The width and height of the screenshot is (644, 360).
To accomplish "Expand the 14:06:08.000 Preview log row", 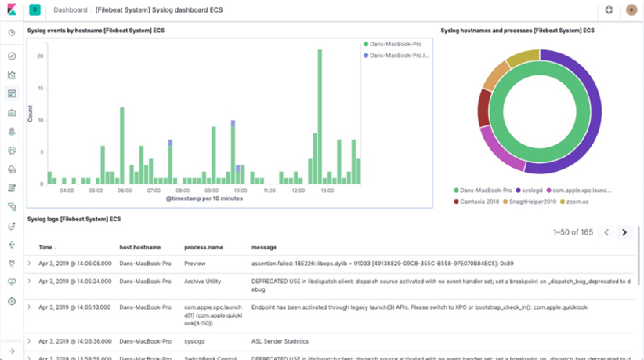I will 29,264.
